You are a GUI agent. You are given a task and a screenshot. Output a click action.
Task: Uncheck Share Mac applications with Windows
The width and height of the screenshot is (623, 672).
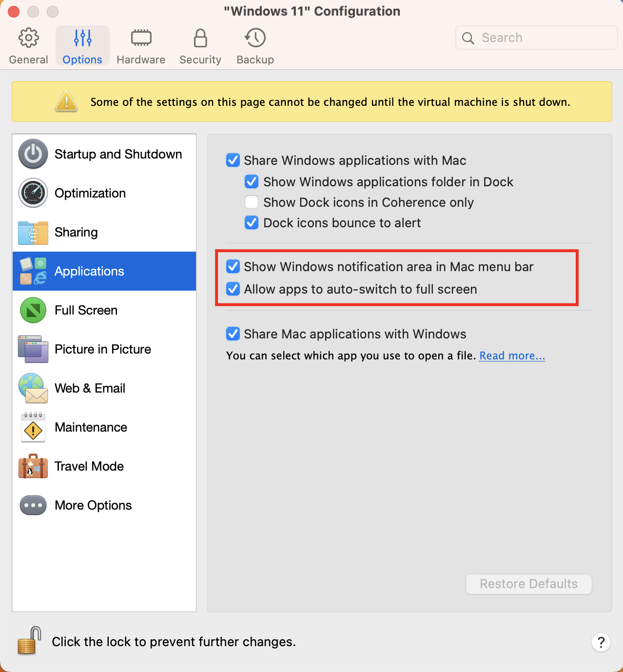pos(233,334)
